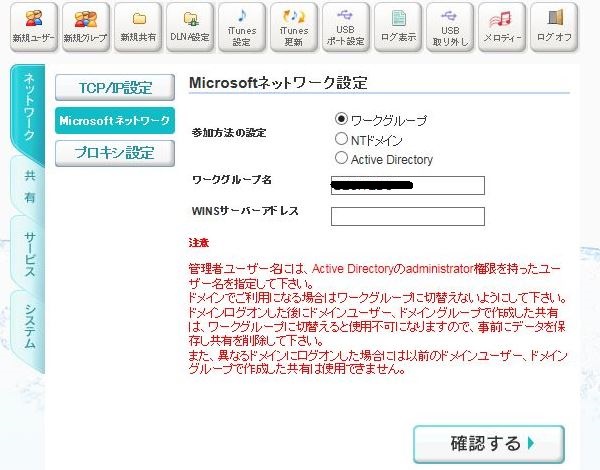Click the ワークグループ名 input field
Screen dimensions: 600x470
coord(408,186)
